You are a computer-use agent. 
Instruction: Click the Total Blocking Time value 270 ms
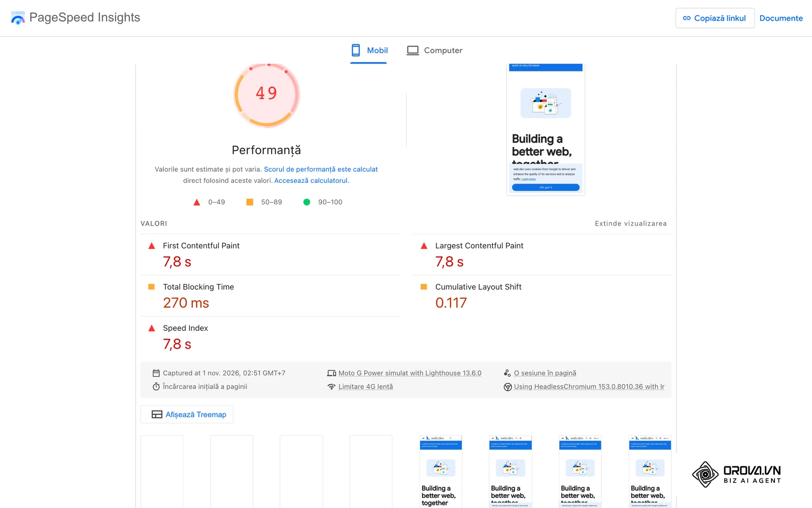pyautogui.click(x=186, y=303)
